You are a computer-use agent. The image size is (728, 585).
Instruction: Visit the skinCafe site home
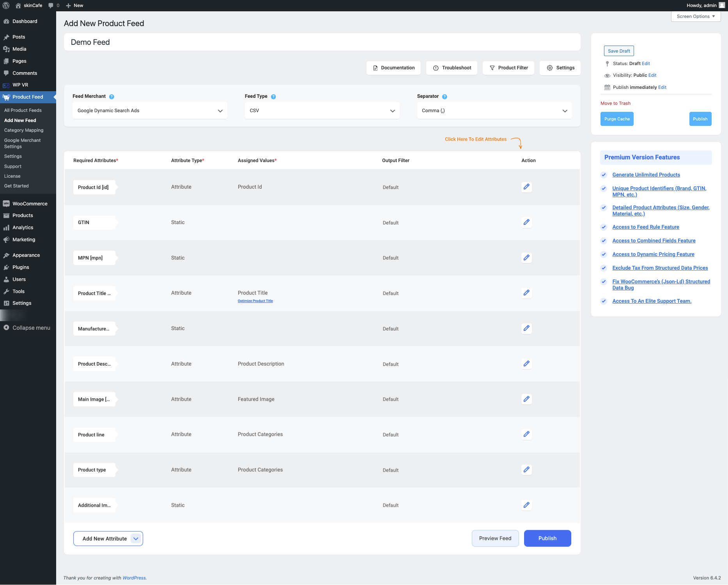click(x=29, y=5)
